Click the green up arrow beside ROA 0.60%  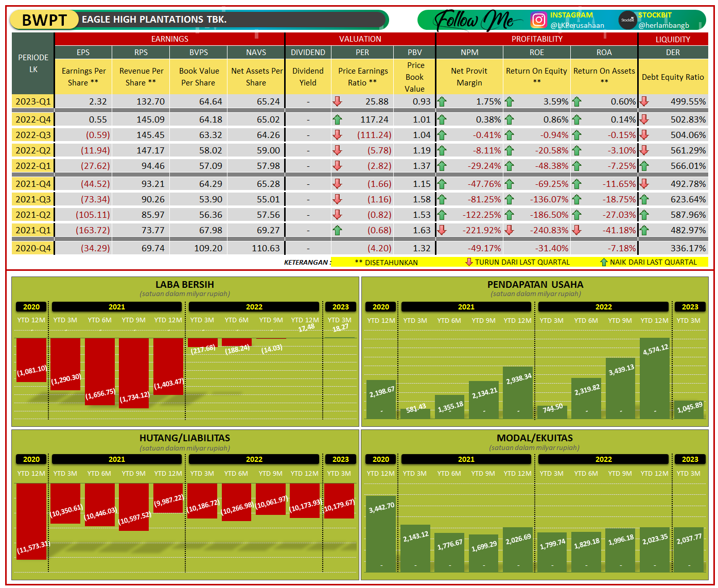click(x=577, y=101)
